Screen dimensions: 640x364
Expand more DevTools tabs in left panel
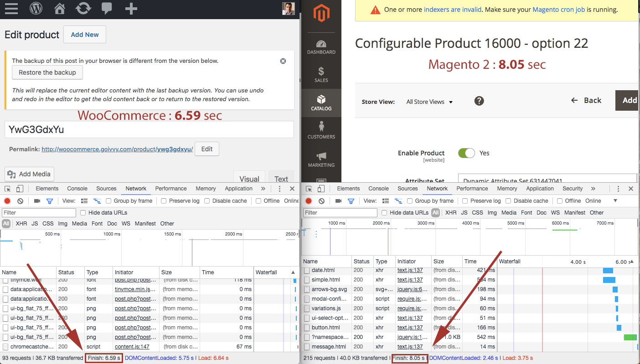263,189
